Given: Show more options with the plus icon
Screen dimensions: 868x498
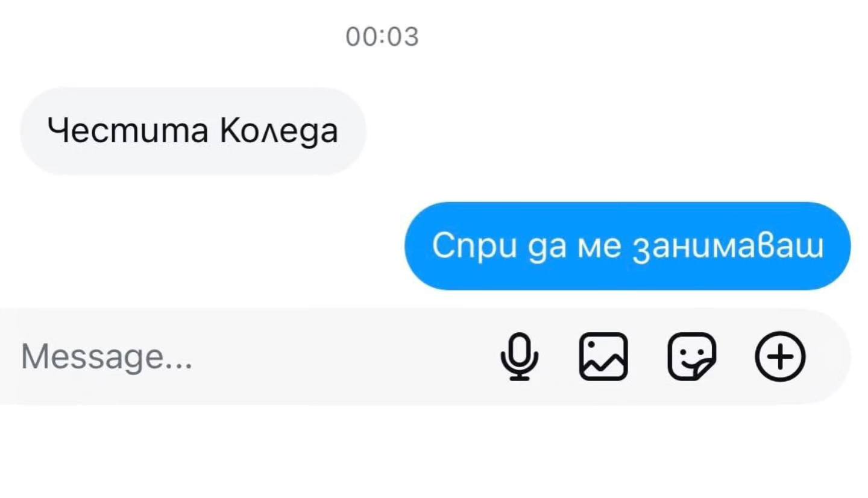Looking at the screenshot, I should point(780,356).
